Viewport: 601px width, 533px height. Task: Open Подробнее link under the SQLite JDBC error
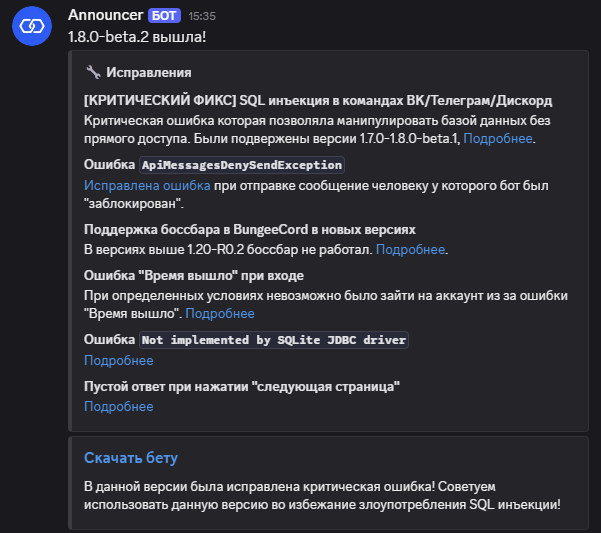pos(118,360)
